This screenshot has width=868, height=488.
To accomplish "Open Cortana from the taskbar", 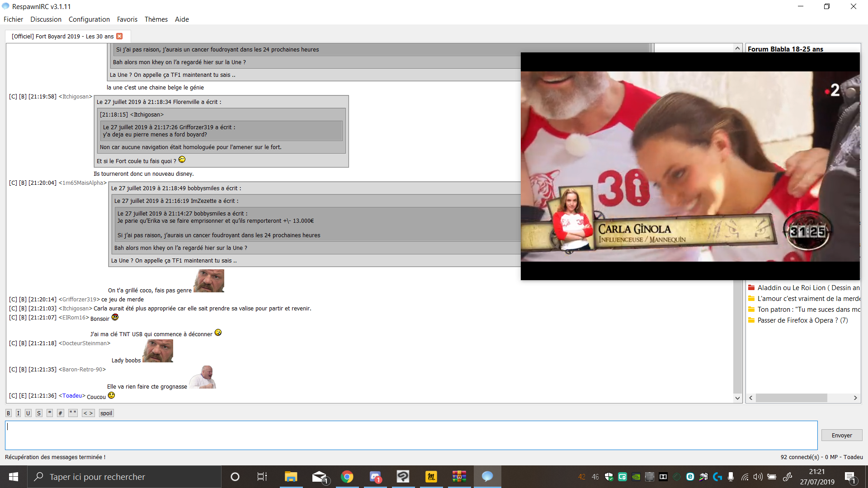I will [x=235, y=477].
